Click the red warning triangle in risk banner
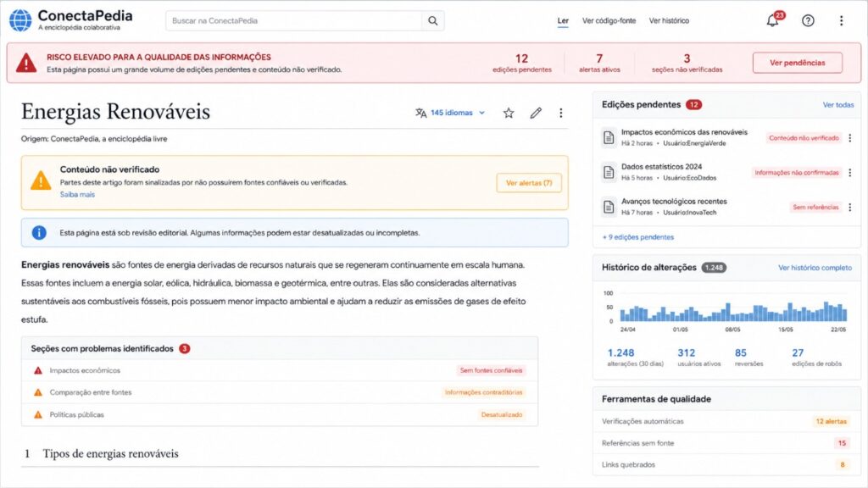Screen dimensions: 868x488 [26, 63]
